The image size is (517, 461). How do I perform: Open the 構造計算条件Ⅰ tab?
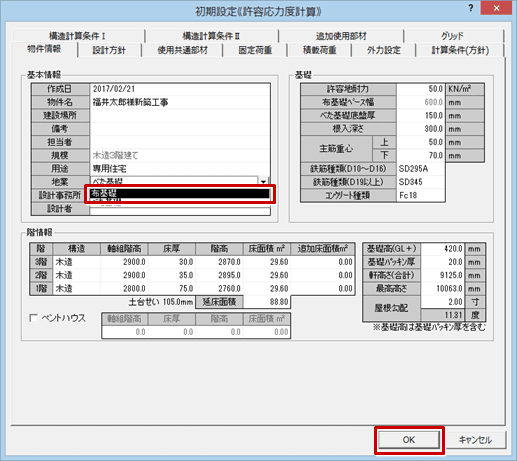[x=77, y=36]
